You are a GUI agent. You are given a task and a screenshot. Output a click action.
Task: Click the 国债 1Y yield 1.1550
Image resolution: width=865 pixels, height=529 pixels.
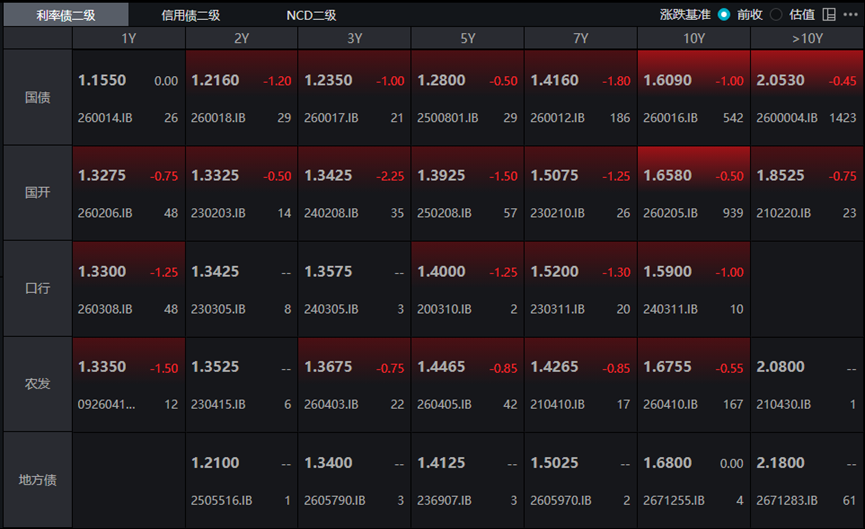pos(102,81)
